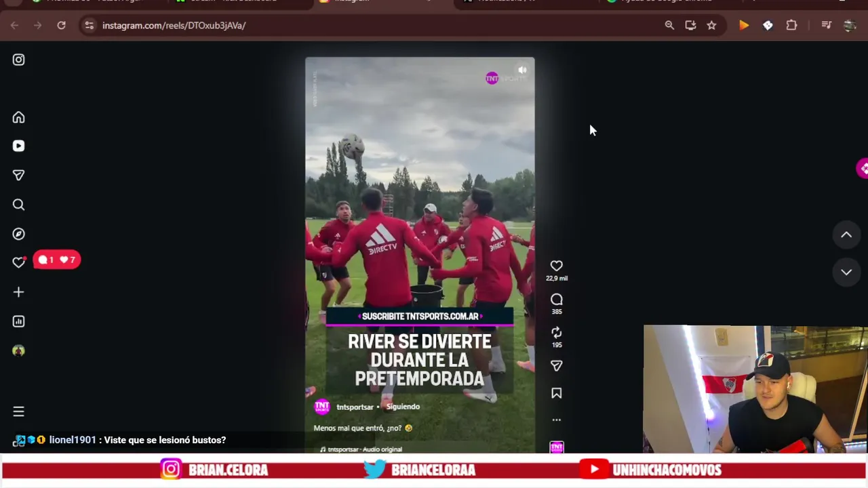This screenshot has width=868, height=488.
Task: Open direct Messages from the sidebar
Action: 18,175
